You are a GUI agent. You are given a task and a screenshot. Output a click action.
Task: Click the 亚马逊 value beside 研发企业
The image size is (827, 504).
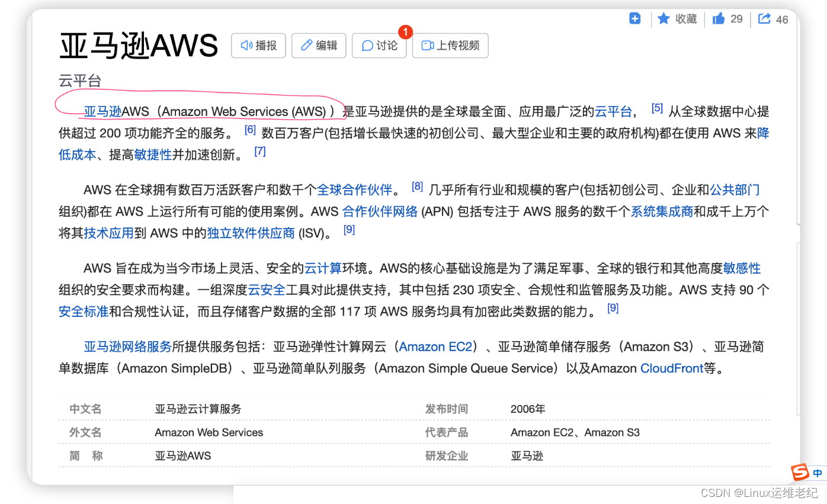tap(527, 455)
